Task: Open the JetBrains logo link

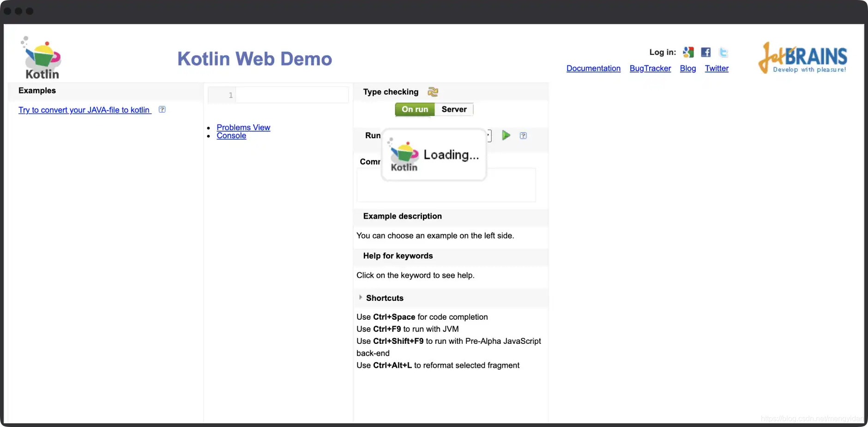Action: (802, 58)
